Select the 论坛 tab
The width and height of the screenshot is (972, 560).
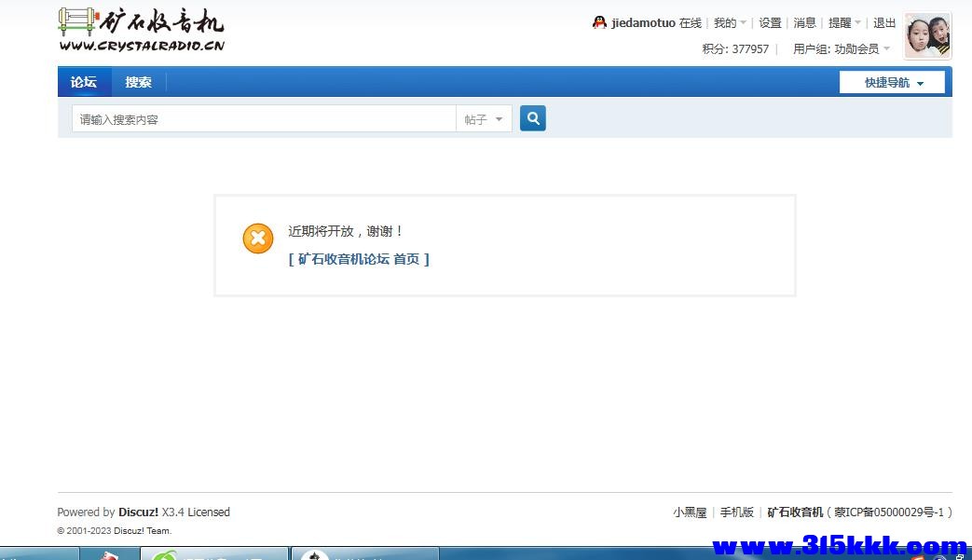click(x=84, y=82)
